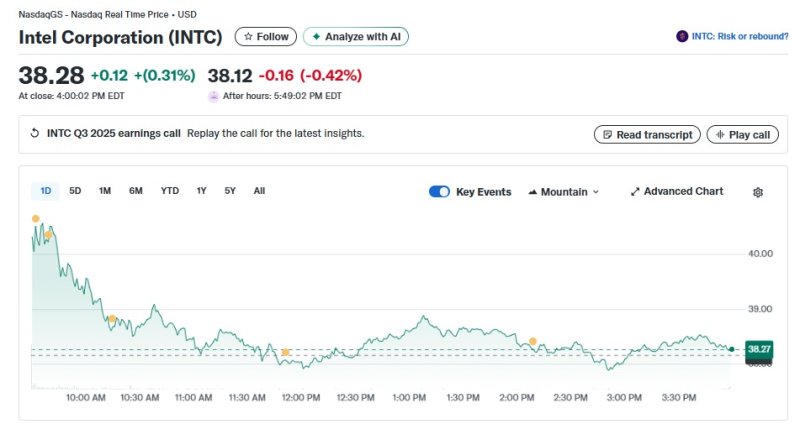Toggle the Key Events switch off
The width and height of the screenshot is (800, 424).
tap(439, 192)
